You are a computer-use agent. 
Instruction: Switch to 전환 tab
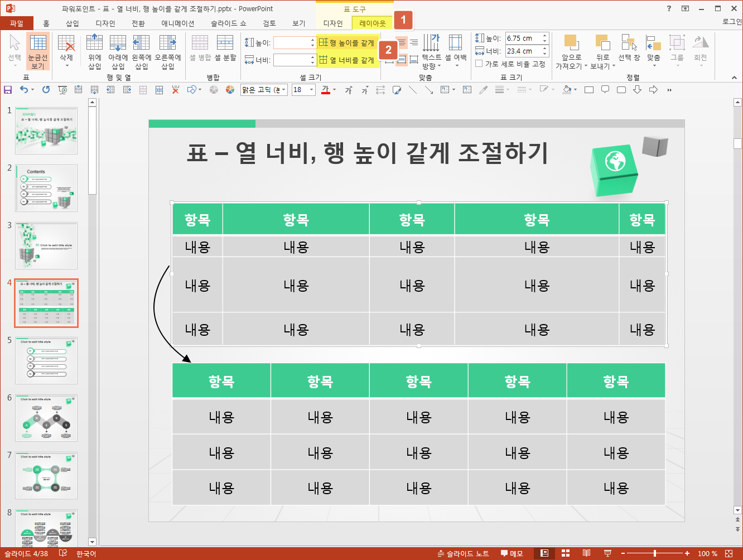(138, 23)
